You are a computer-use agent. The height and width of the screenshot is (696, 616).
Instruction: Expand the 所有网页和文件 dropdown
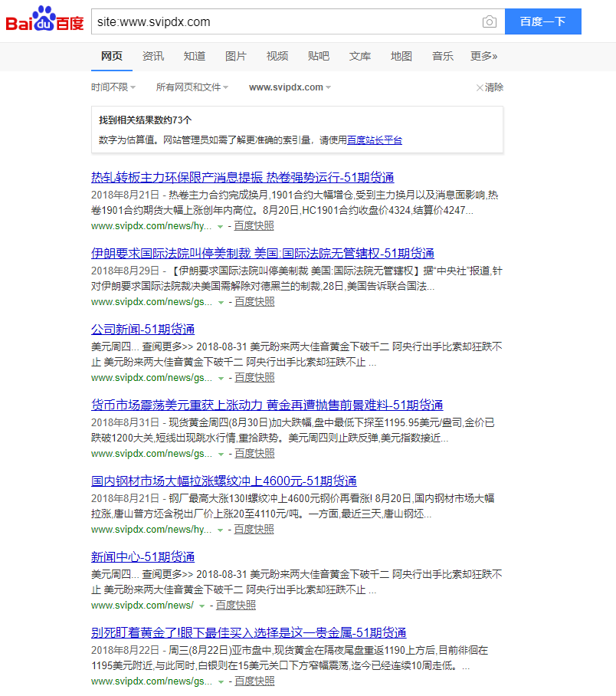192,87
